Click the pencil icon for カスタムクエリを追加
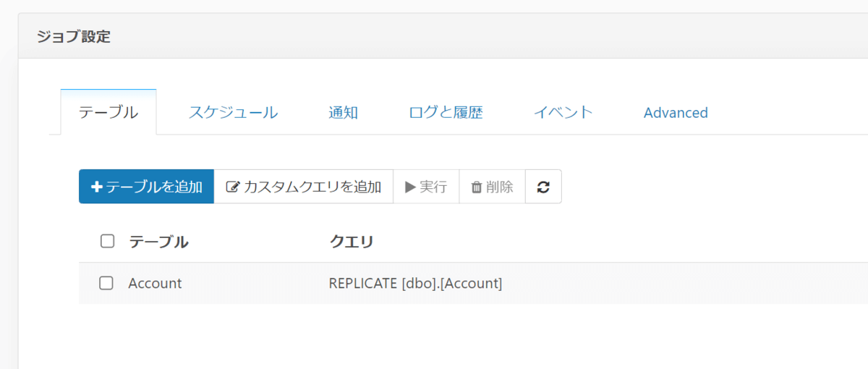Image resolution: width=868 pixels, height=369 pixels. [x=232, y=187]
